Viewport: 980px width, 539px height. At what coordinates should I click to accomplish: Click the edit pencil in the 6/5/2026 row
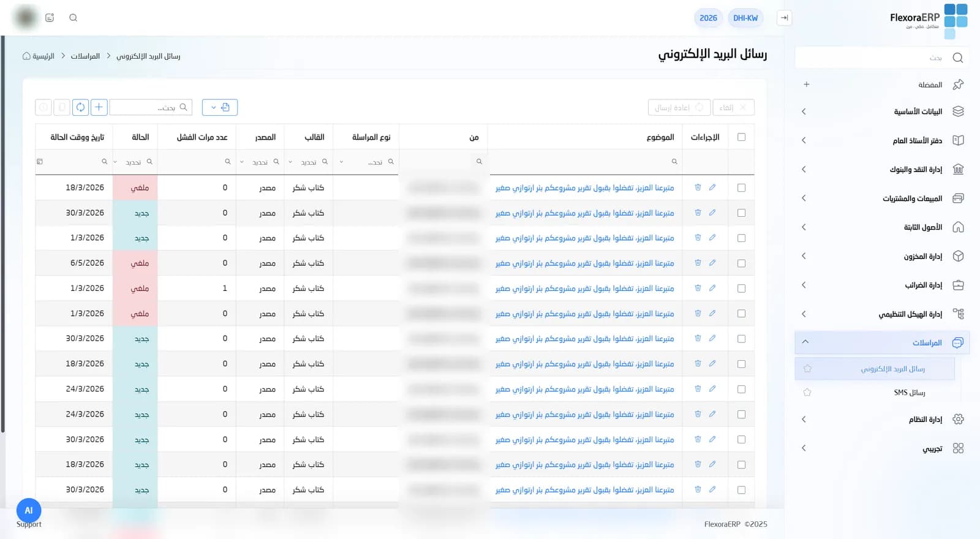click(712, 263)
